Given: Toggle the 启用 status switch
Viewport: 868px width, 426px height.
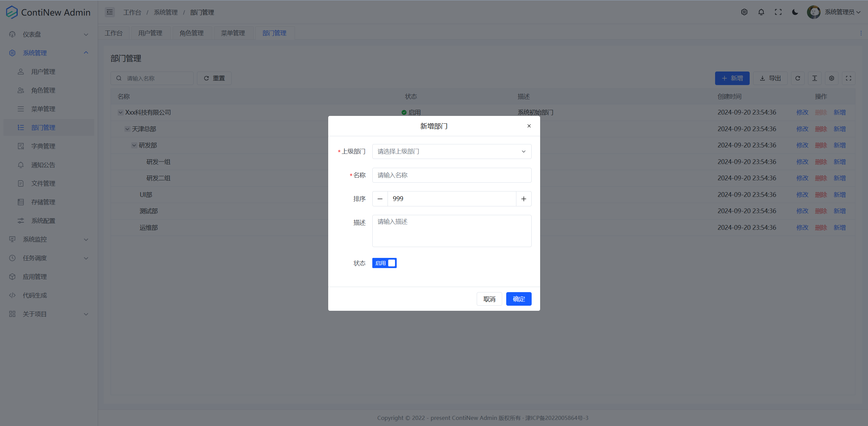Looking at the screenshot, I should [x=384, y=263].
